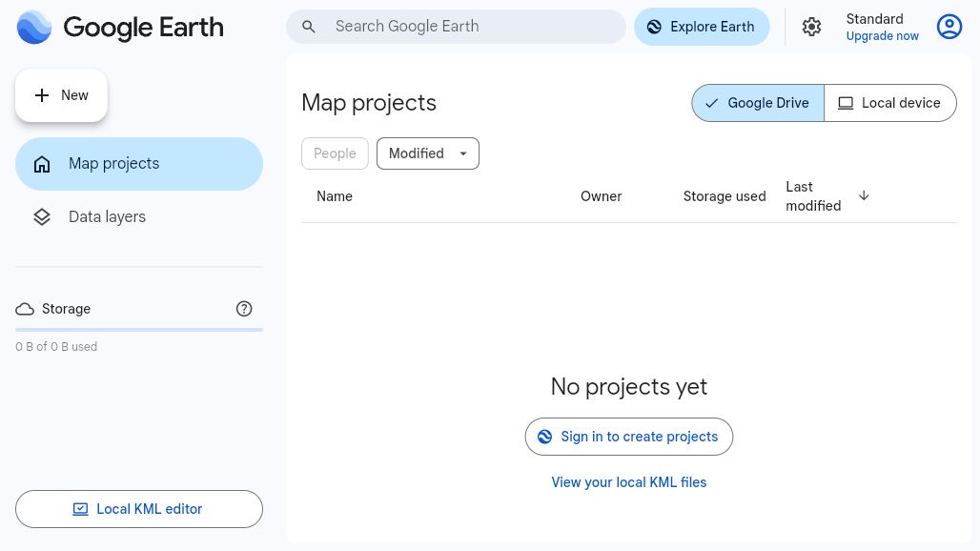Switch to Google Drive source

pyautogui.click(x=758, y=103)
